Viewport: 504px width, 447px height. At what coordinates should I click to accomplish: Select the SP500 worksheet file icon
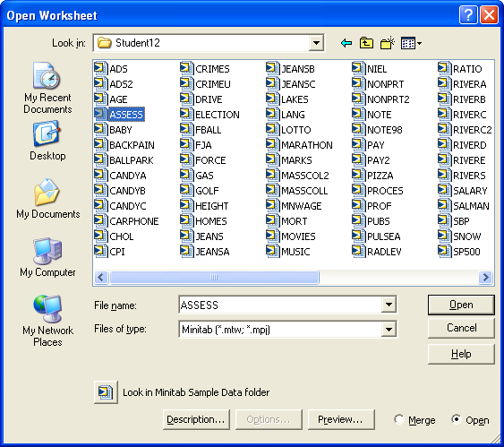tap(444, 251)
